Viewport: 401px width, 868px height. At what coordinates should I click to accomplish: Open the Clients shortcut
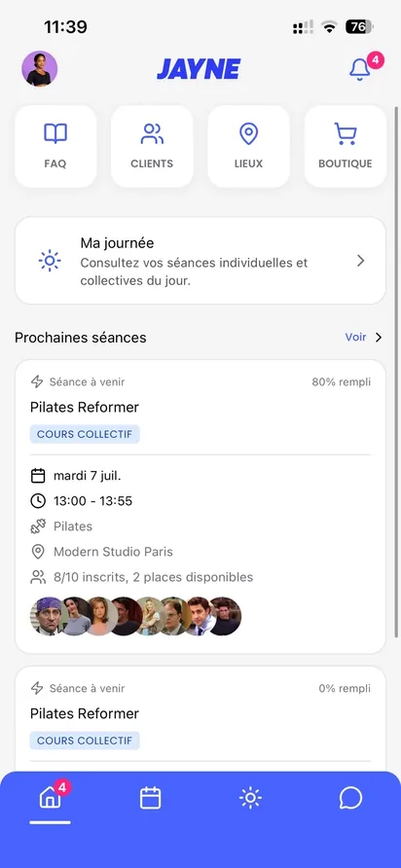[x=152, y=146]
